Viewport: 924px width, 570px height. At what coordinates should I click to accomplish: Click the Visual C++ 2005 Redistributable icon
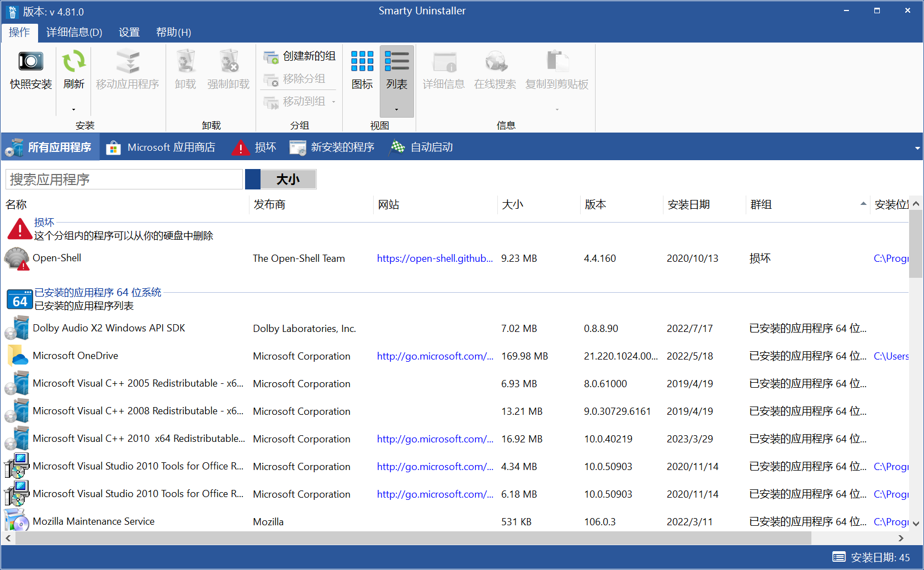click(17, 383)
